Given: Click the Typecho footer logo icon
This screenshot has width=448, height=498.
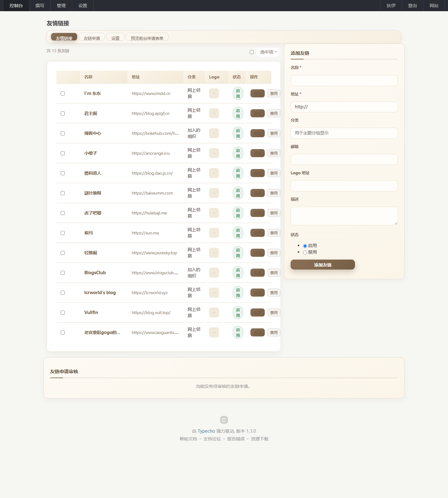Looking at the screenshot, I should (224, 420).
